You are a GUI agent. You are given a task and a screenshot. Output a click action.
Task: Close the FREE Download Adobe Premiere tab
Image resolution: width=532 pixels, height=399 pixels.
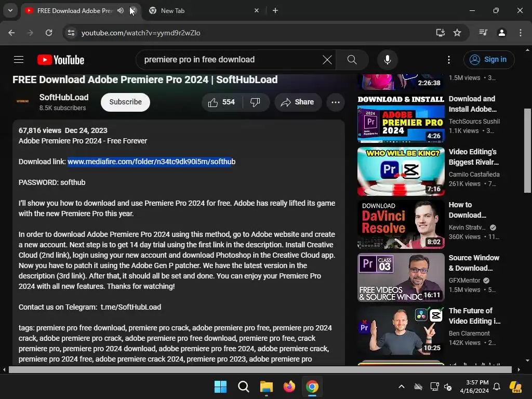[134, 10]
